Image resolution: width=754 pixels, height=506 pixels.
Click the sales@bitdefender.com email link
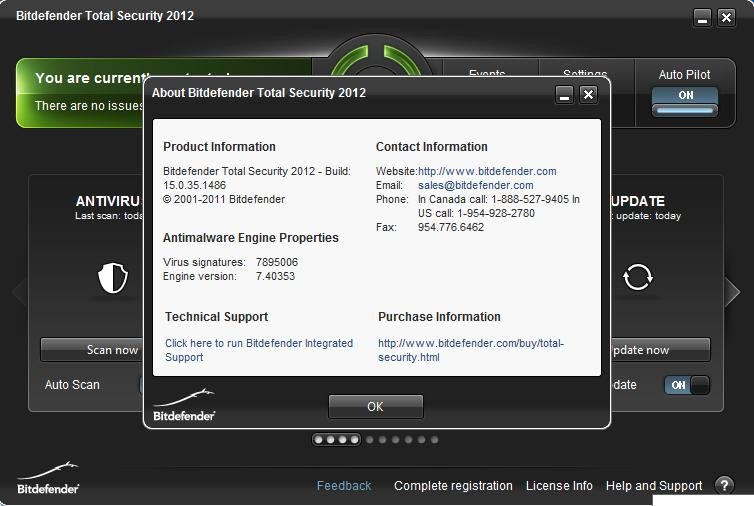tap(476, 185)
